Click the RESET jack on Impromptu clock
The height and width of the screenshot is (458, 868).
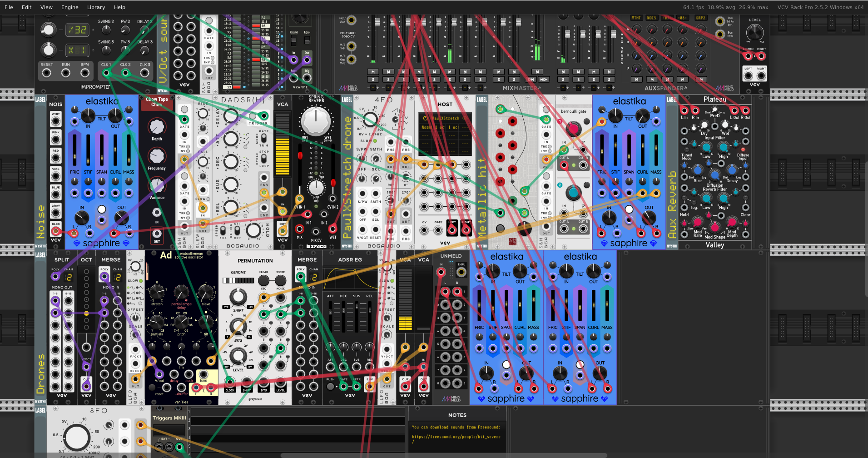click(47, 73)
